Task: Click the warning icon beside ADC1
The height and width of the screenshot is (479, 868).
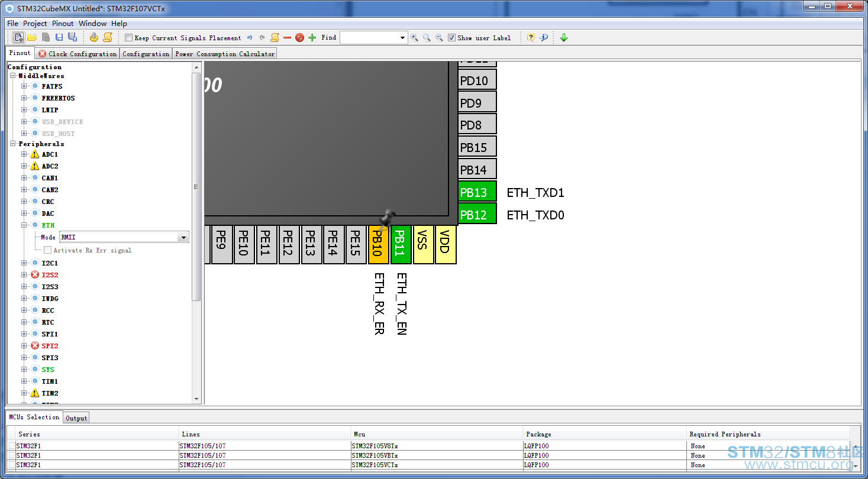Action: (35, 154)
